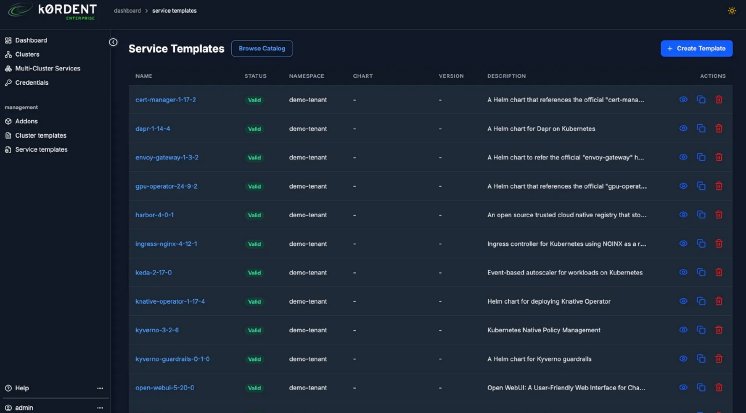View cert-manager-1-17-2 with the eye icon
The height and width of the screenshot is (413, 746).
[x=683, y=99]
